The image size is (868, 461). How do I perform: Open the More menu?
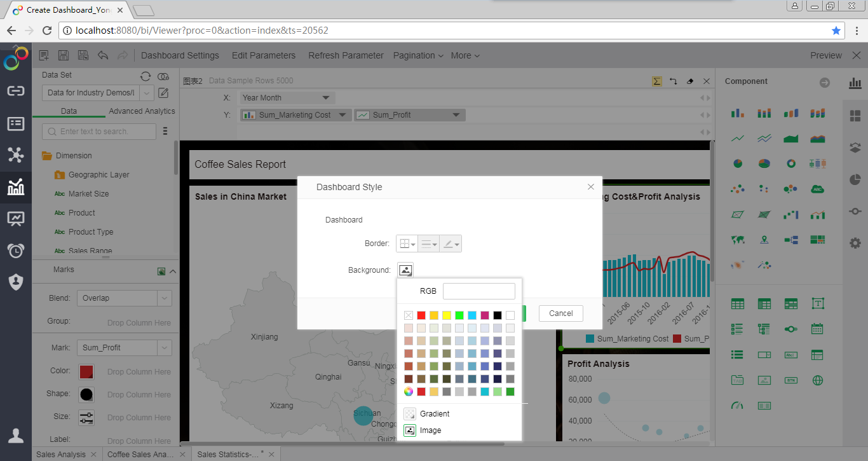[x=465, y=55]
